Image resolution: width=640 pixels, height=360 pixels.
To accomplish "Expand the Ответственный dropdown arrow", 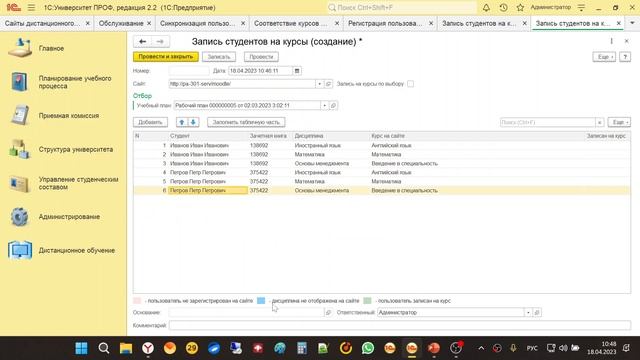I will tap(528, 312).
